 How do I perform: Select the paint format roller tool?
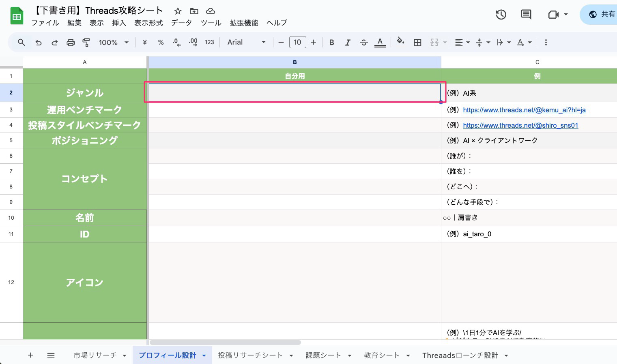(x=86, y=43)
